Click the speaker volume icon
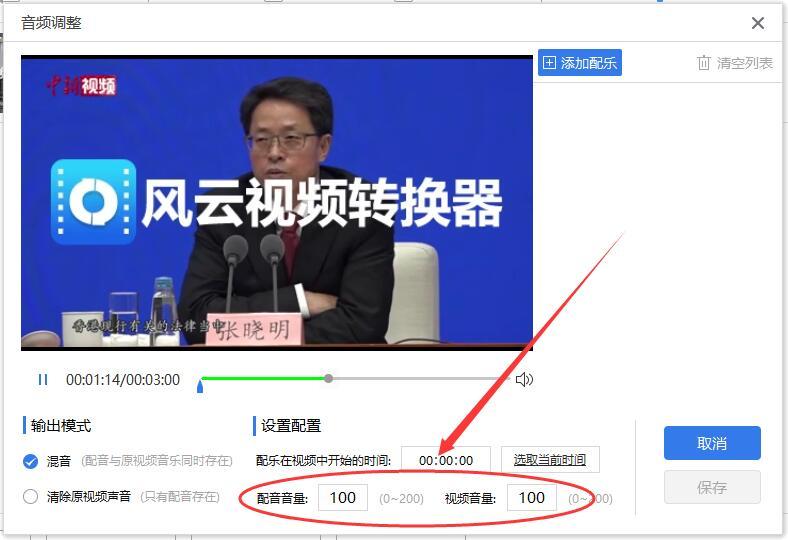Image resolution: width=788 pixels, height=540 pixels. 524,380
